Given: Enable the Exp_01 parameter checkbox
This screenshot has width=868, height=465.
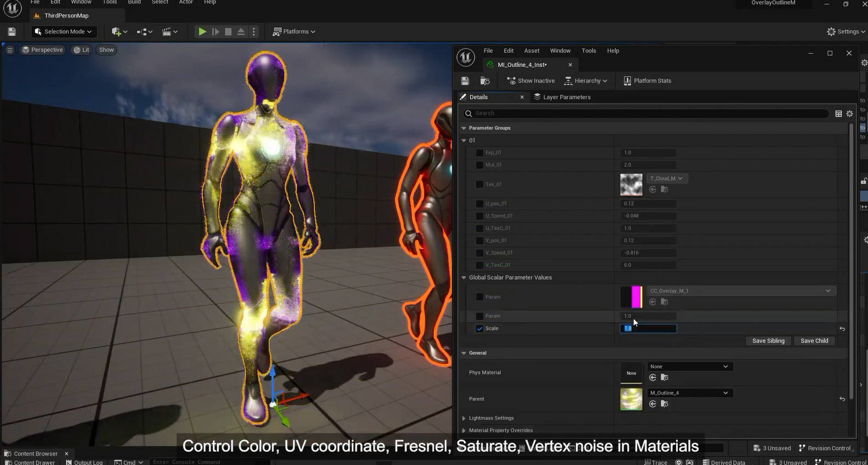Looking at the screenshot, I should click(x=479, y=153).
